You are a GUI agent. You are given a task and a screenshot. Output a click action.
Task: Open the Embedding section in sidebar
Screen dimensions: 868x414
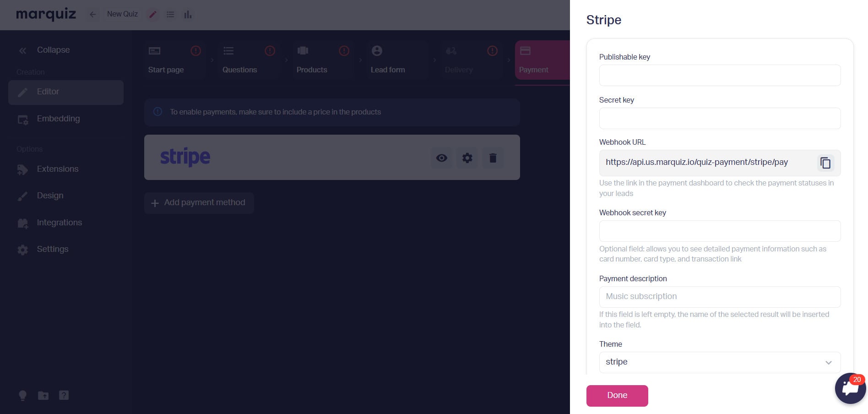66,119
